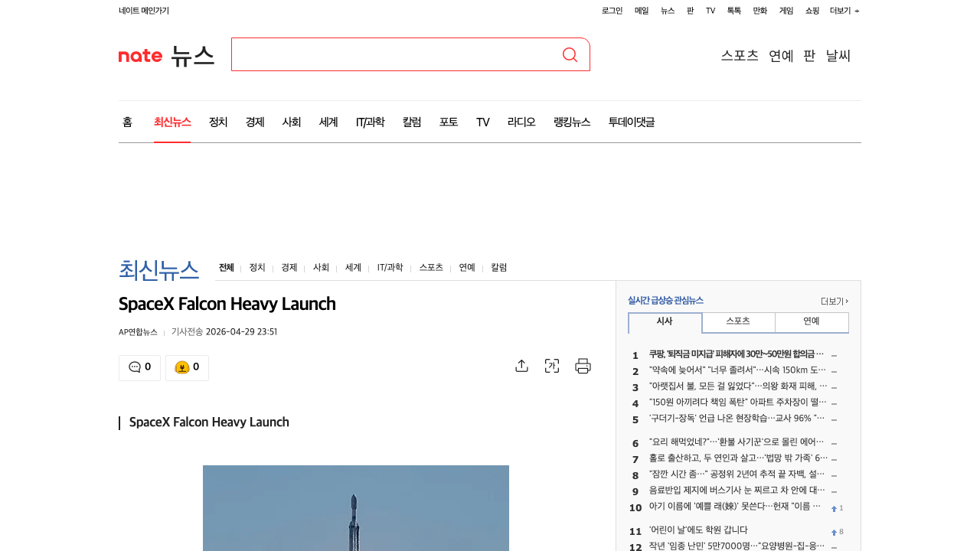This screenshot has width=980, height=551.
Task: Open the 세계 main menu item
Action: tap(328, 122)
